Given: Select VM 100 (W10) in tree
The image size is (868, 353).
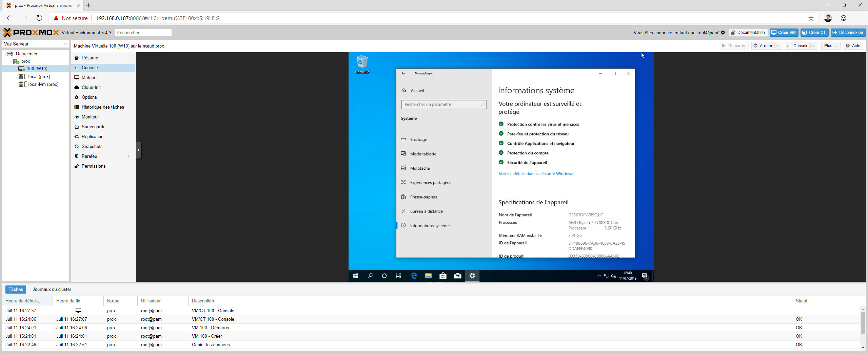Looking at the screenshot, I should (36, 69).
